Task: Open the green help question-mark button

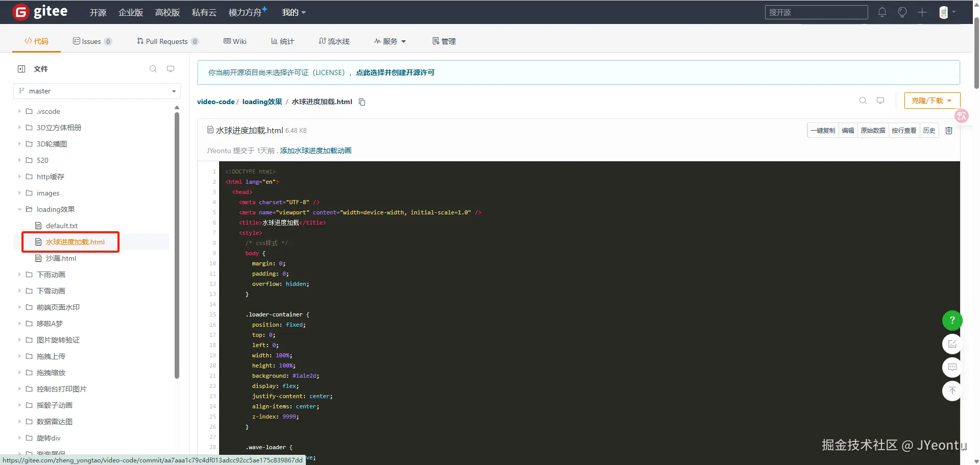Action: point(952,320)
